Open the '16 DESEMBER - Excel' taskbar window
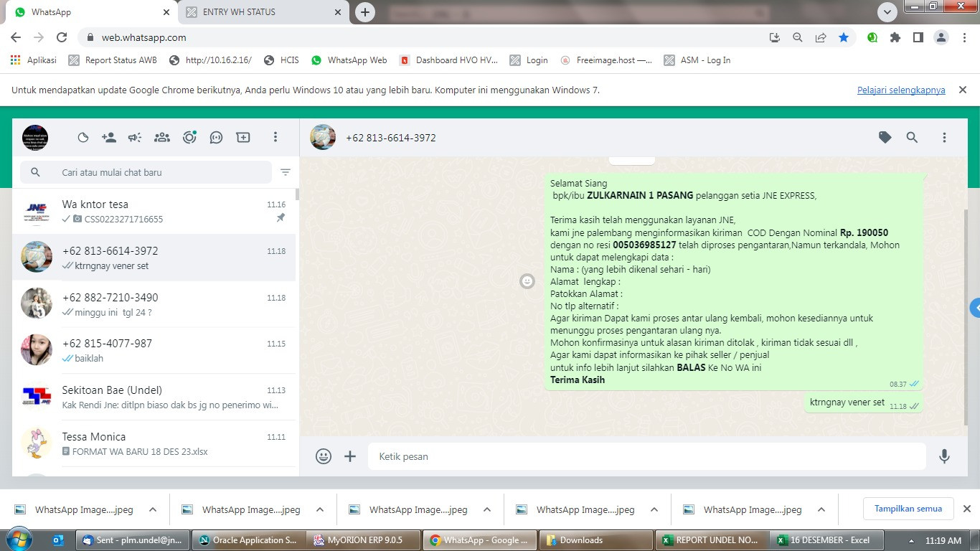The height and width of the screenshot is (551, 980). click(x=827, y=540)
